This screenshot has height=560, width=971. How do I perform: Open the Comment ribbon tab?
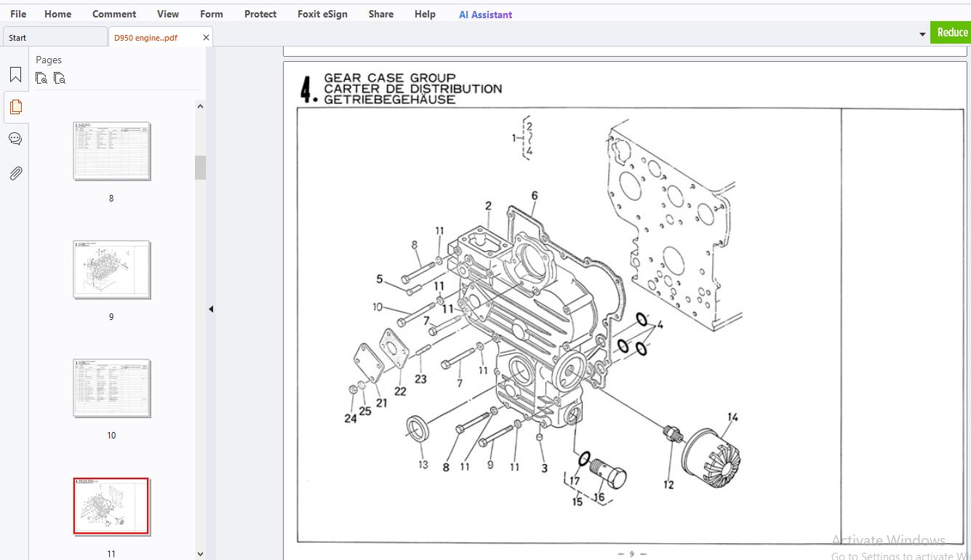point(114,14)
